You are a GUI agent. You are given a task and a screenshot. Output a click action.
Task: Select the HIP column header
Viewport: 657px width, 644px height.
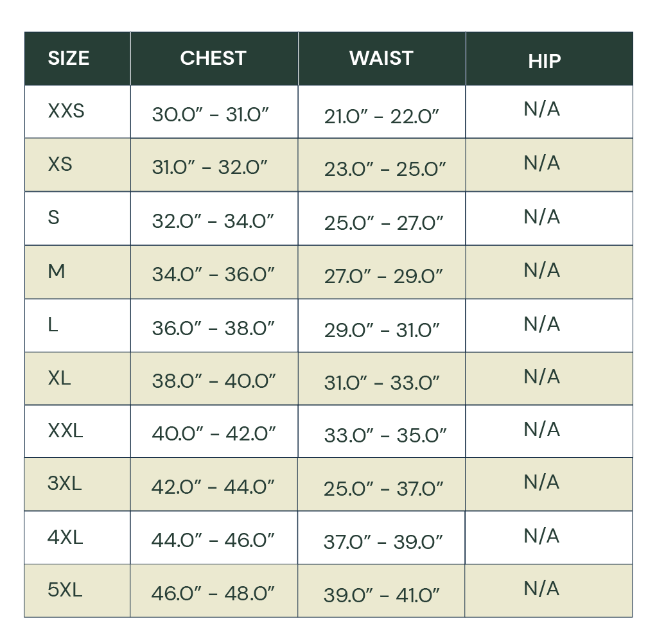pyautogui.click(x=545, y=61)
